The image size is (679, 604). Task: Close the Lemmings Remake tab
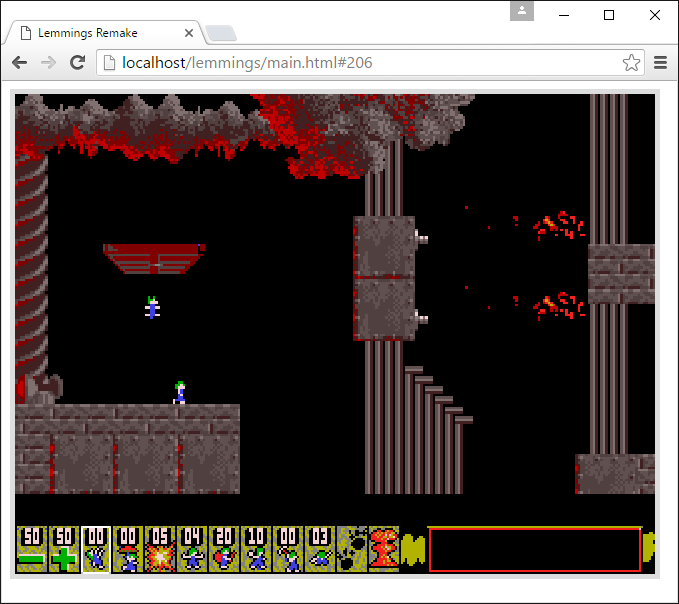tap(189, 33)
